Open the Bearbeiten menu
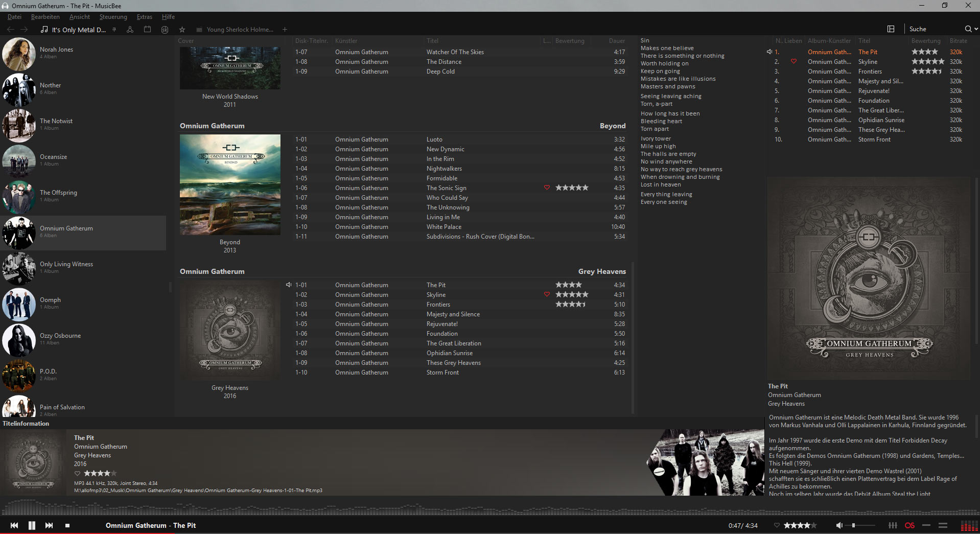Image resolution: width=980 pixels, height=534 pixels. click(45, 17)
